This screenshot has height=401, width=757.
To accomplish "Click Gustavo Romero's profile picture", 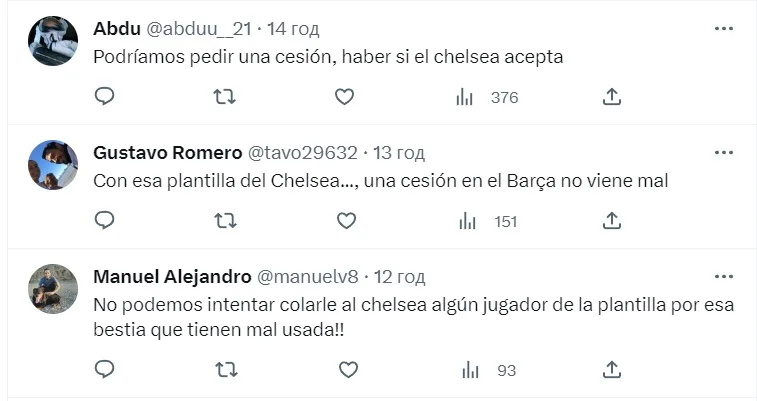I will tap(53, 165).
